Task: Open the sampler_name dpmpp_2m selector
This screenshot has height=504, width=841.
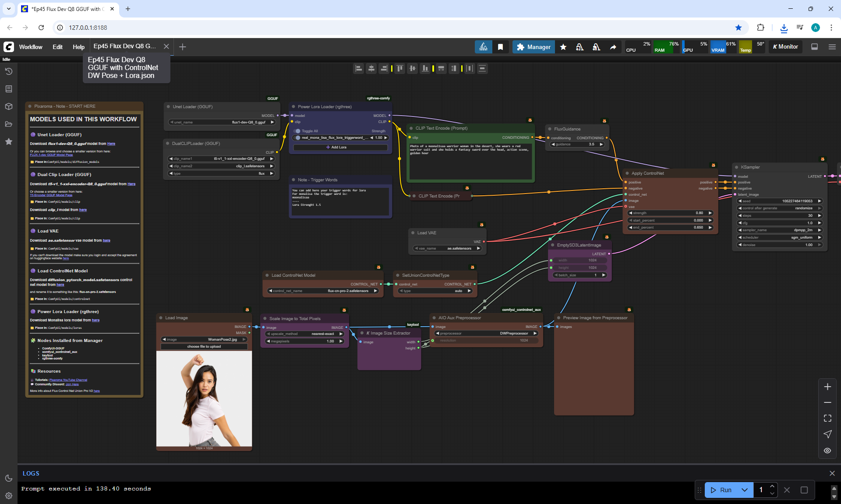Action: (780, 230)
